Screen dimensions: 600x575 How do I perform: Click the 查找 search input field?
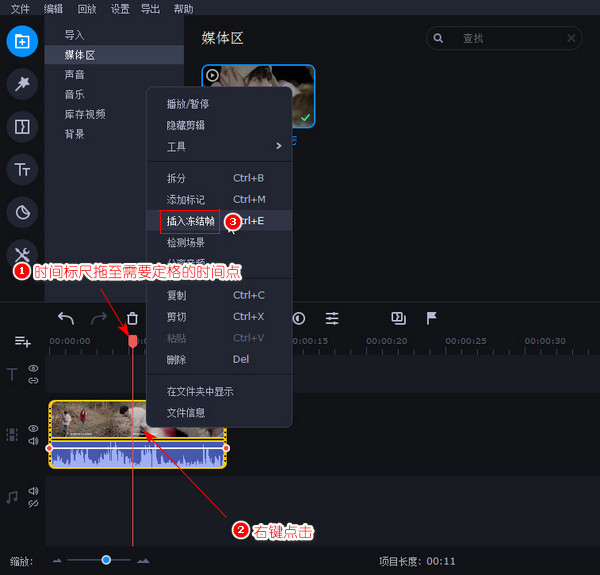pyautogui.click(x=504, y=38)
